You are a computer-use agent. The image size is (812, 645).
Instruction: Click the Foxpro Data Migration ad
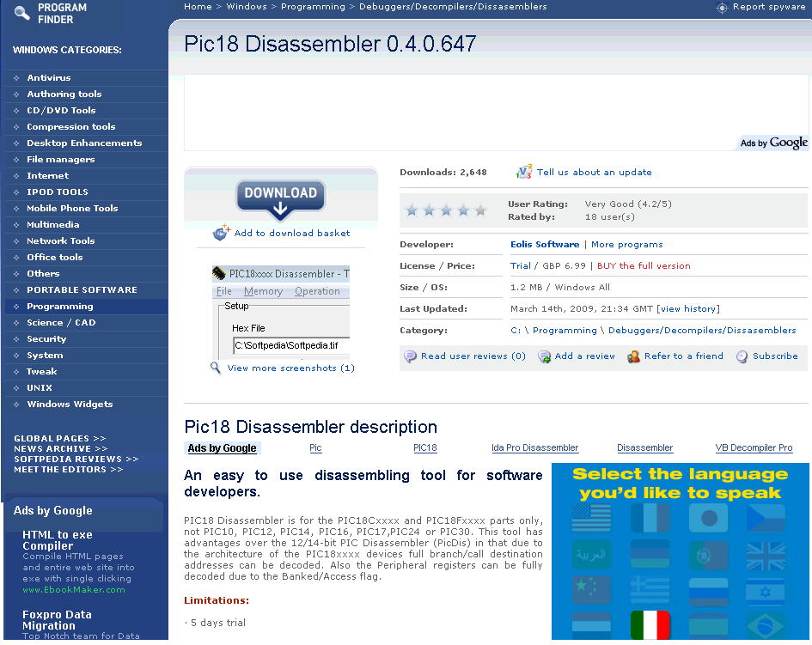pos(57,619)
